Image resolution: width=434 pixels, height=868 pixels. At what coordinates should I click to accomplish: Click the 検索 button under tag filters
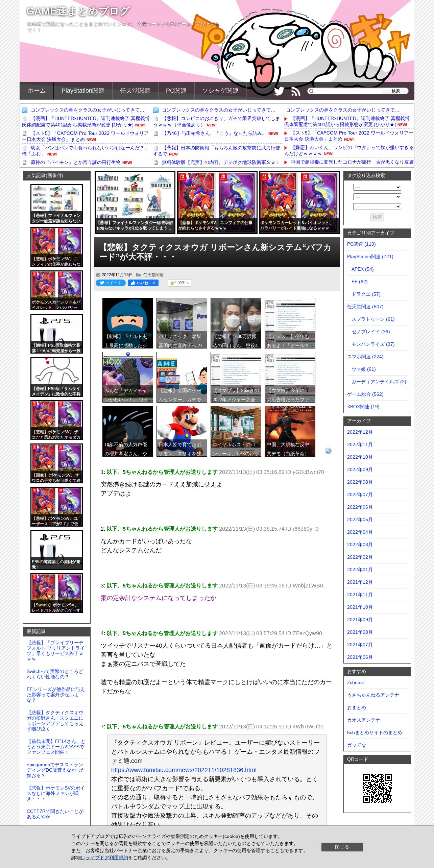click(x=377, y=217)
